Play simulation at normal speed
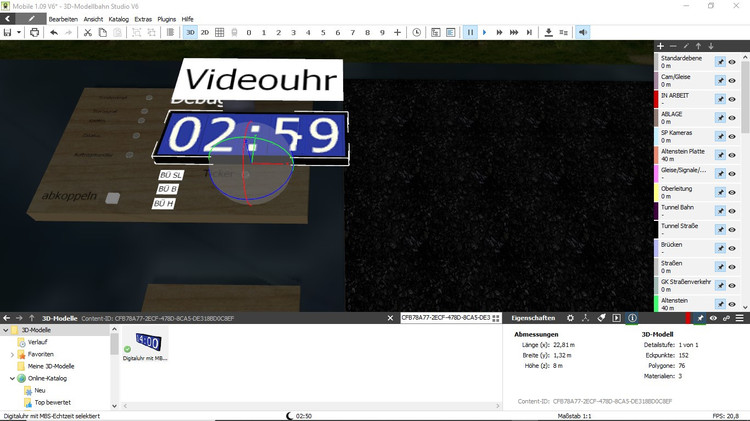This screenshot has width=750, height=421. click(x=485, y=33)
